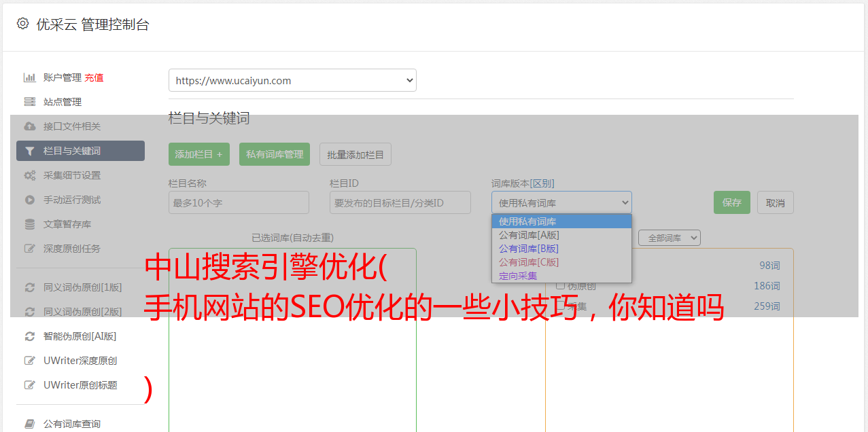
Task: Select 公有词库[C版] option
Action: (x=561, y=262)
